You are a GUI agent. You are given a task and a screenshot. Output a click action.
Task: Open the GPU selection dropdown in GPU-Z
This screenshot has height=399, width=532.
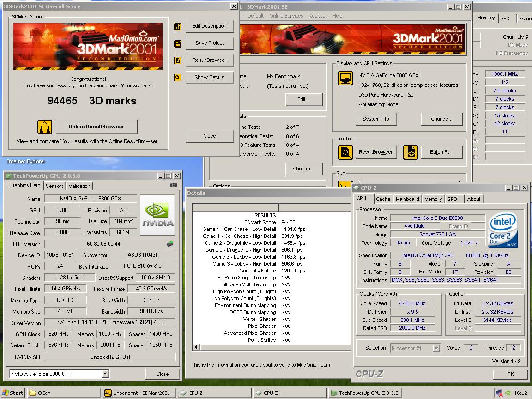click(105, 374)
